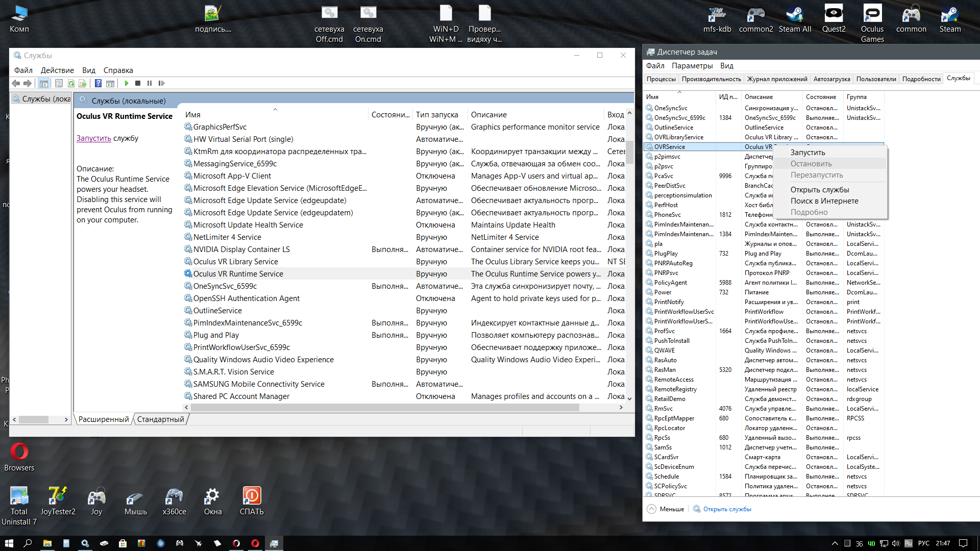Show hidden system tray icons chevron

(835, 543)
